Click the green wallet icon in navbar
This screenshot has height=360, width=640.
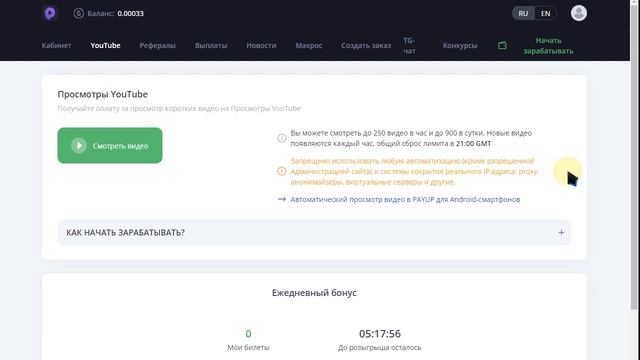click(502, 45)
